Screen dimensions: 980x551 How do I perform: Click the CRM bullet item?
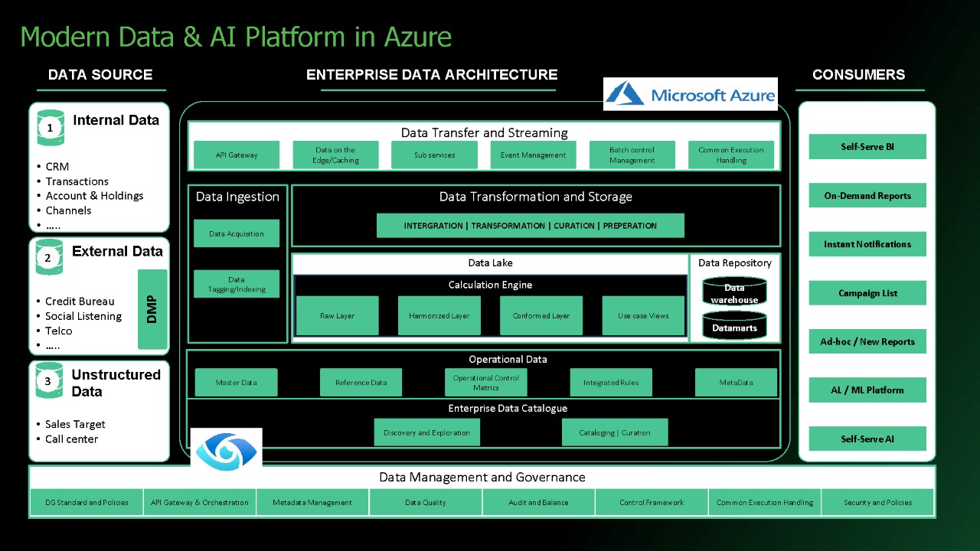pyautogui.click(x=57, y=167)
